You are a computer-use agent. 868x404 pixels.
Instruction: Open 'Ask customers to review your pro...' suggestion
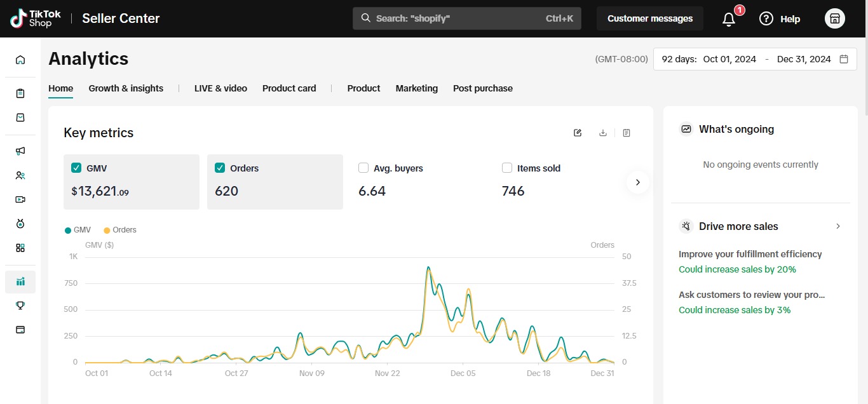[x=752, y=295]
